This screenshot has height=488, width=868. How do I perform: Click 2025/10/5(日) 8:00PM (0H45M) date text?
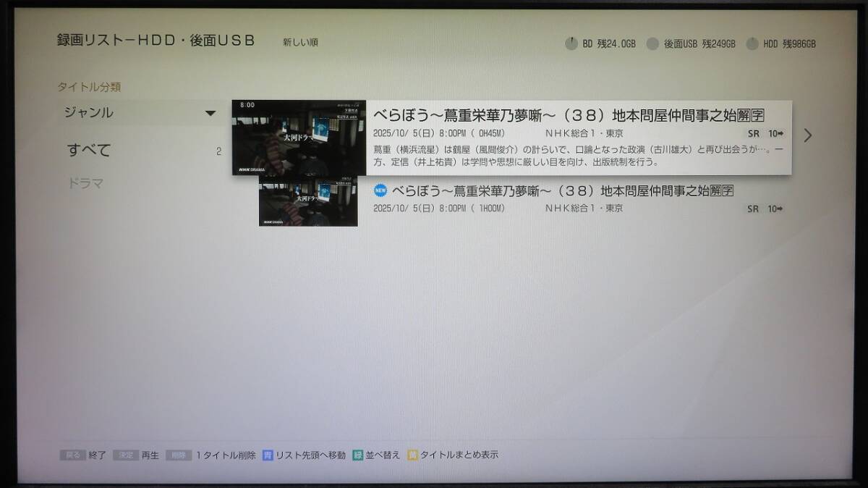point(439,134)
